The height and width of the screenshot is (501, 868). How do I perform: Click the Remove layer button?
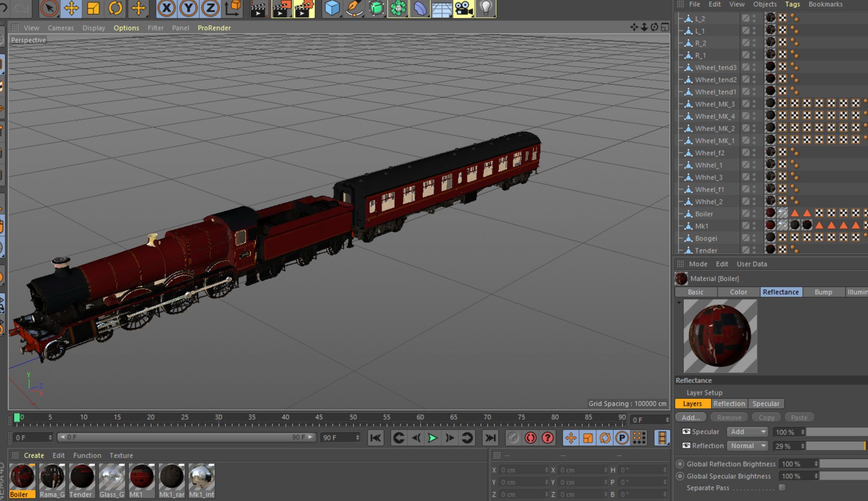[729, 418]
